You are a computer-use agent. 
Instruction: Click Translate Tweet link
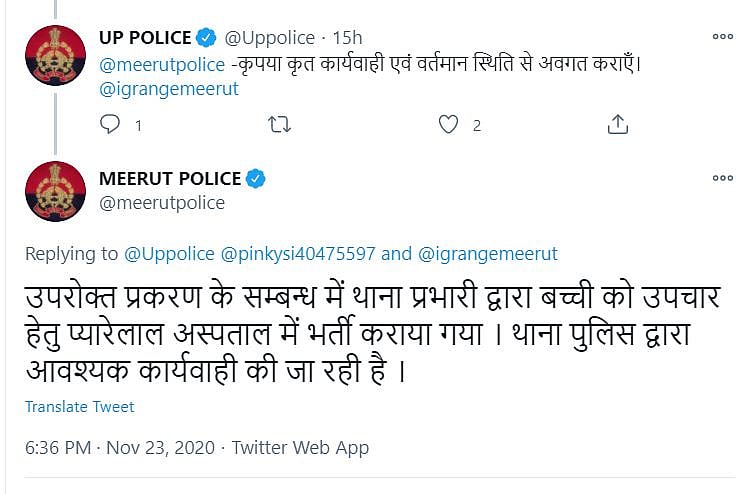[x=79, y=407]
